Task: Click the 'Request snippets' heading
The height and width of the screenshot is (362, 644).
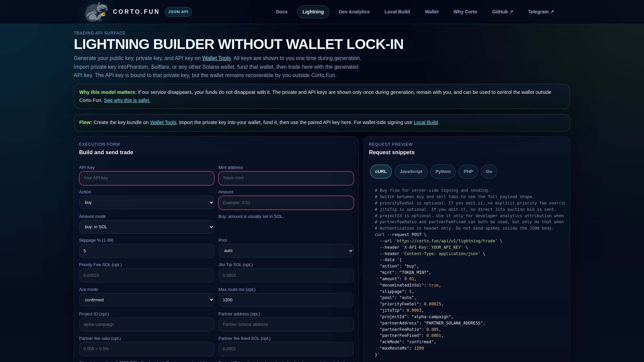Action: coord(391,153)
